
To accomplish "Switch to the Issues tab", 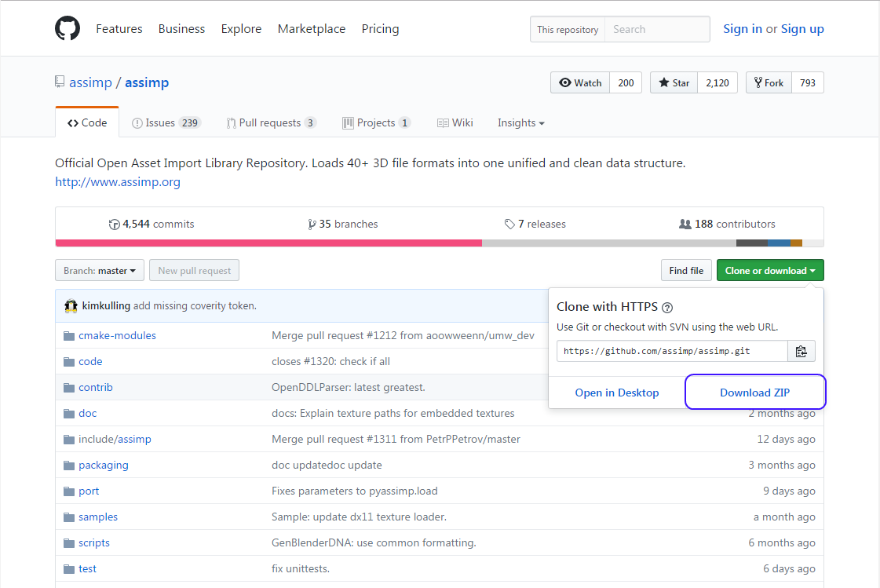I will tap(166, 123).
